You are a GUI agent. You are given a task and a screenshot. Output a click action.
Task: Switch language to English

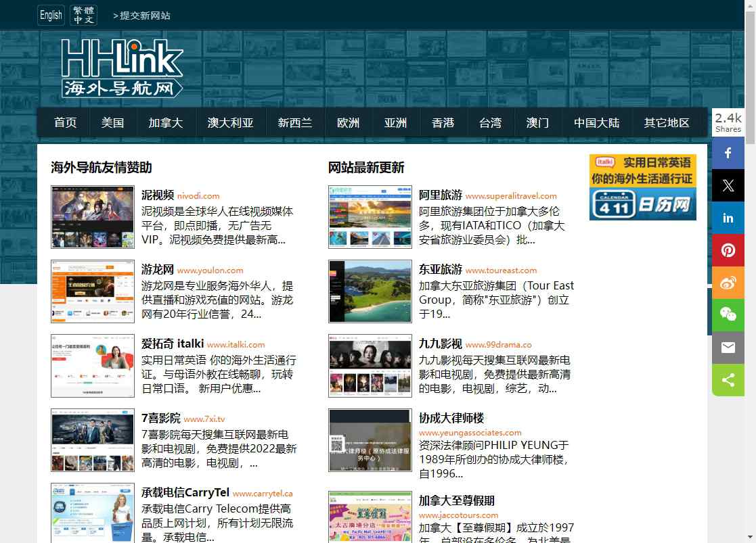click(51, 16)
